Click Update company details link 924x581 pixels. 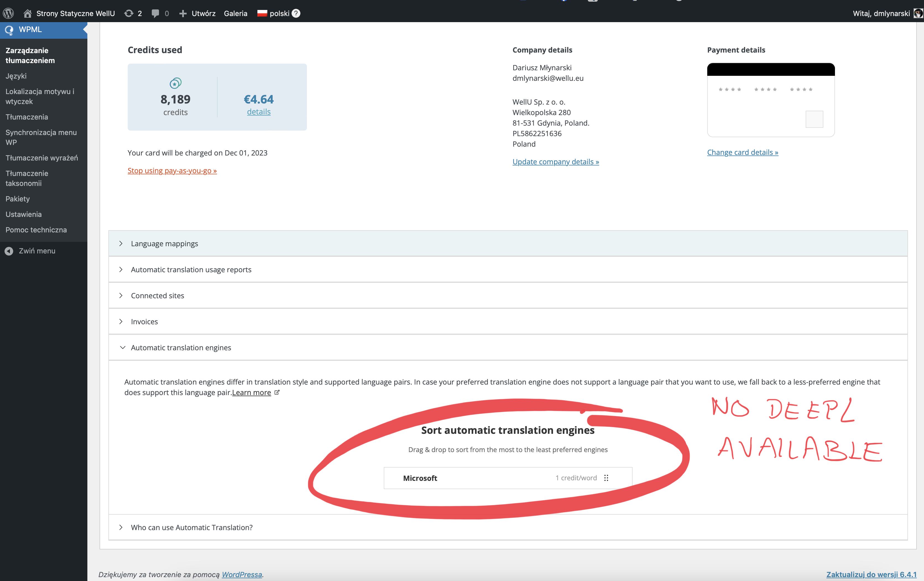(x=556, y=162)
